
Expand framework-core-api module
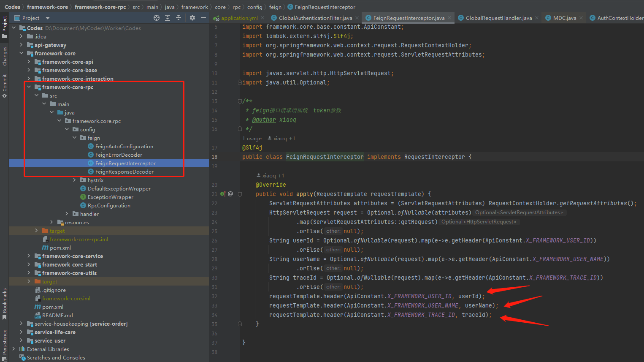tap(29, 62)
